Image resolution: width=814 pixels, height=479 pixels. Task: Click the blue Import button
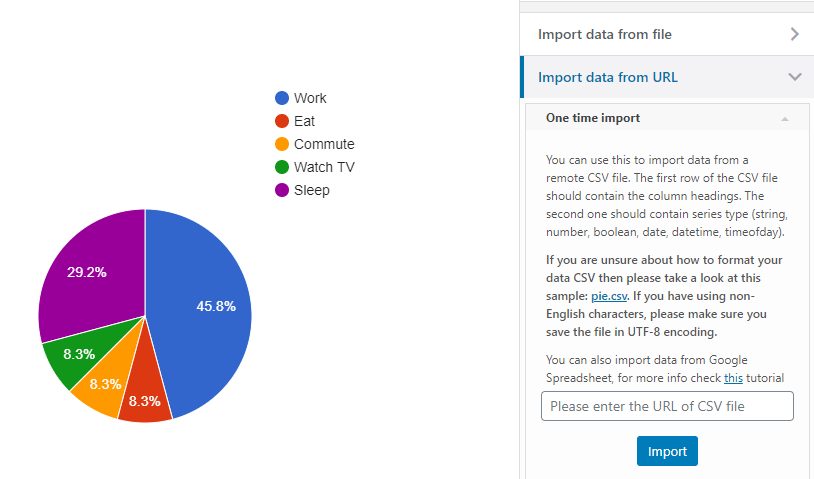coord(667,451)
